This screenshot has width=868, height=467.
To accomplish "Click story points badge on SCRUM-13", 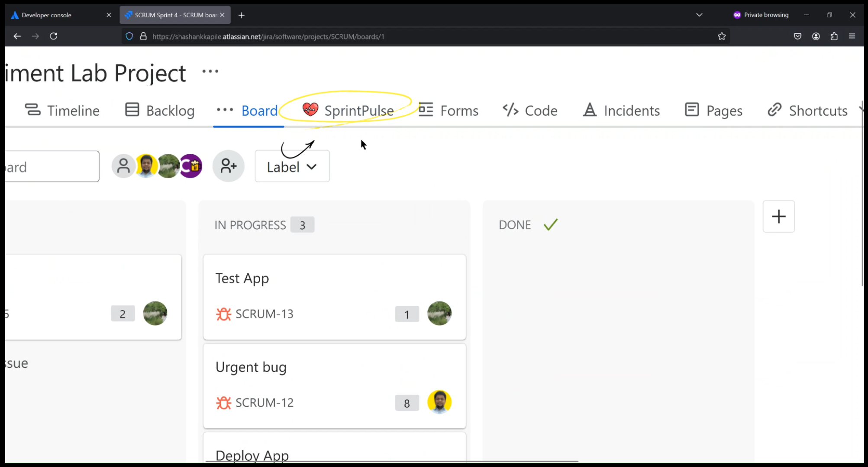I will (407, 314).
